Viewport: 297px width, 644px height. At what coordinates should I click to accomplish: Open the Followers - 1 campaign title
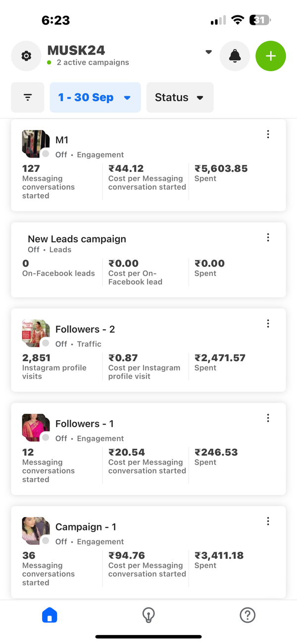tap(84, 424)
